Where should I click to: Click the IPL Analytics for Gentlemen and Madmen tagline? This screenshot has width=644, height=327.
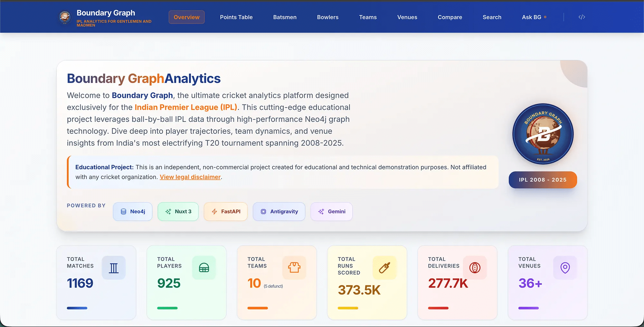click(x=114, y=23)
